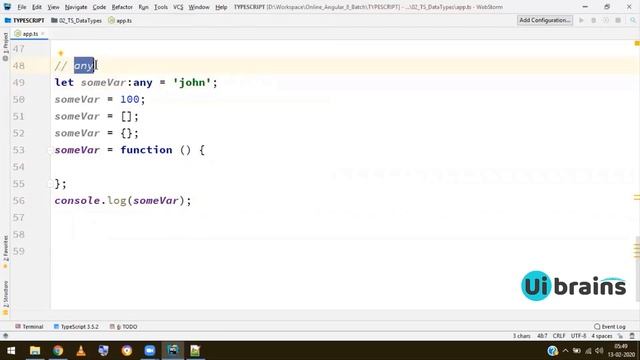Open the TypeScript 3.5.2 tool window
The width and height of the screenshot is (640, 360).
[x=76, y=327]
